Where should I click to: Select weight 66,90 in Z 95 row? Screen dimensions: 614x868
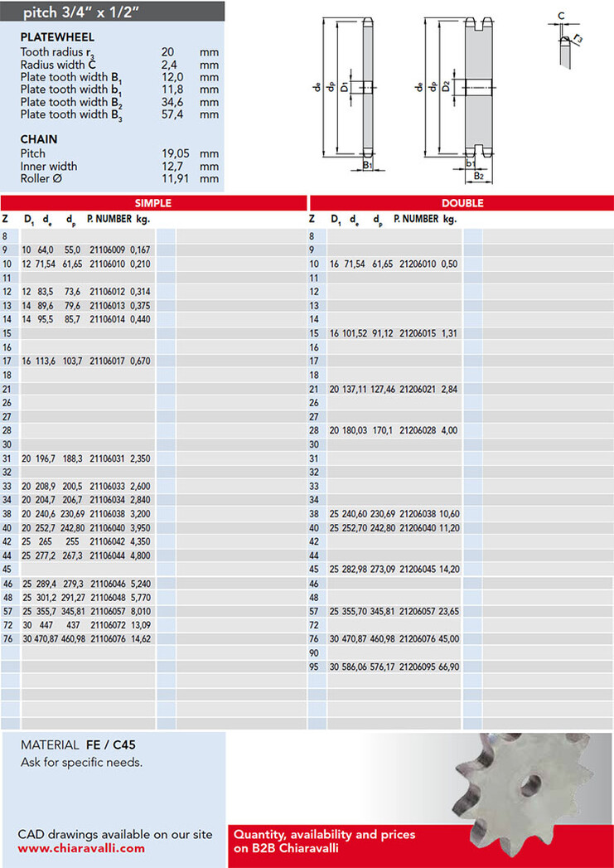coord(448,667)
